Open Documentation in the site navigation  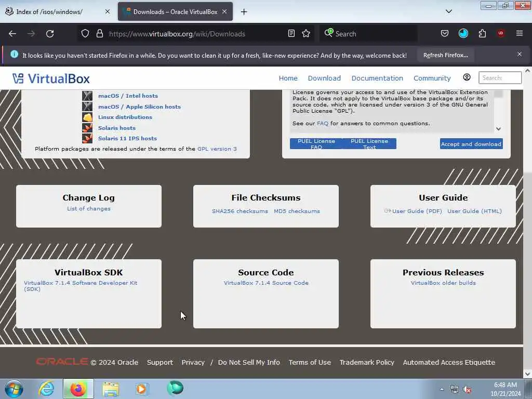[x=377, y=78]
